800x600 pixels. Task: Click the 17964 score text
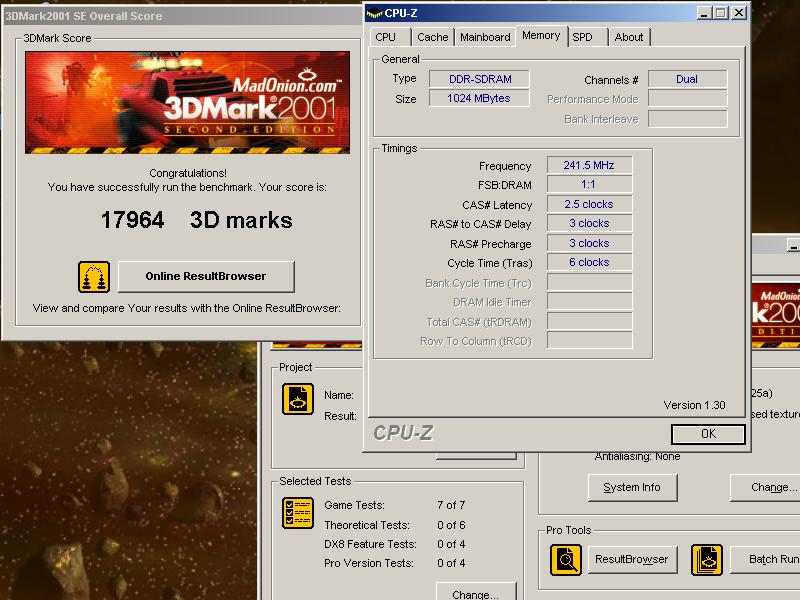[133, 220]
